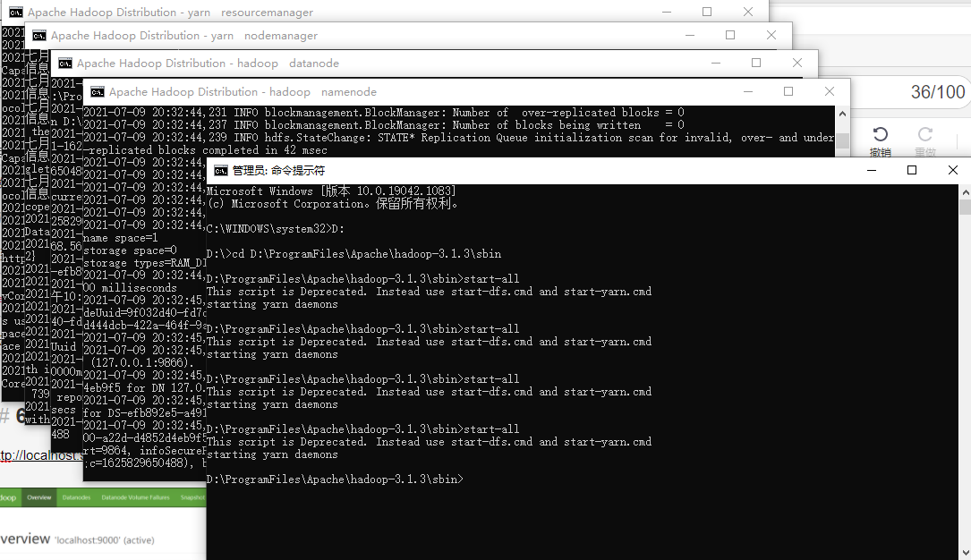Screen dimensions: 971x560
Task: Maximize the yarn nodemanager window
Action: point(730,35)
